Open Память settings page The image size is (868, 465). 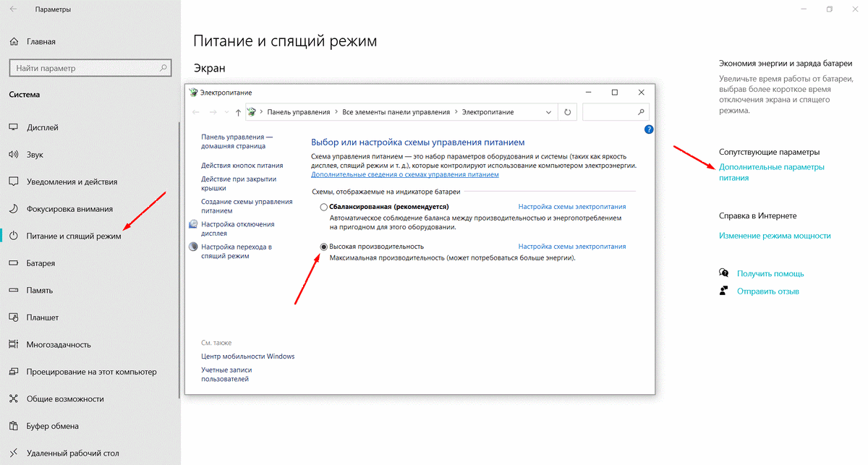click(x=40, y=290)
